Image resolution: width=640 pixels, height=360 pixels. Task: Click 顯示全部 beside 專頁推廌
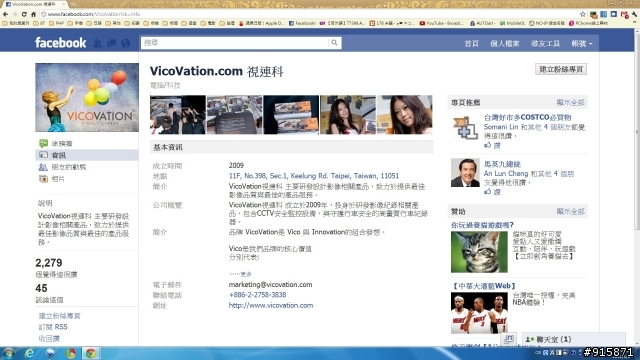point(570,102)
